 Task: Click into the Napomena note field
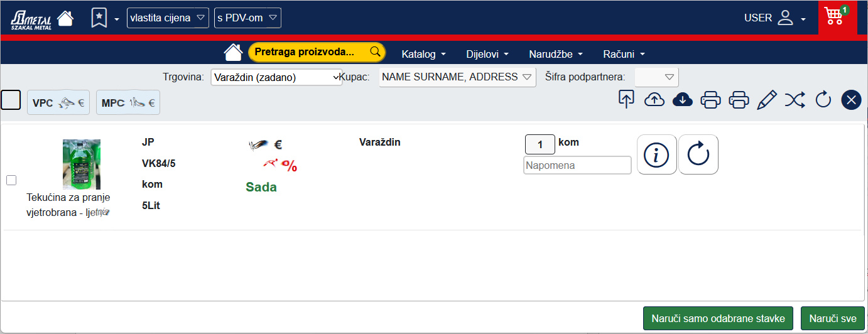coord(577,165)
